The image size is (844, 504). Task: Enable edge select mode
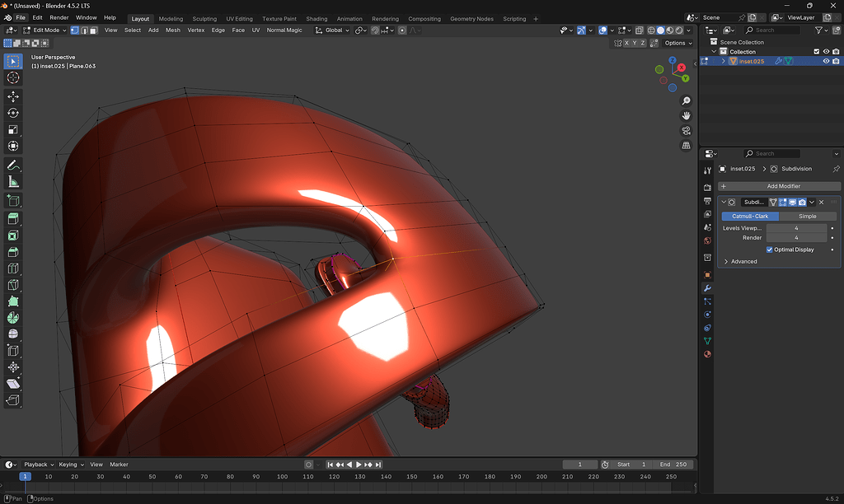click(x=85, y=30)
